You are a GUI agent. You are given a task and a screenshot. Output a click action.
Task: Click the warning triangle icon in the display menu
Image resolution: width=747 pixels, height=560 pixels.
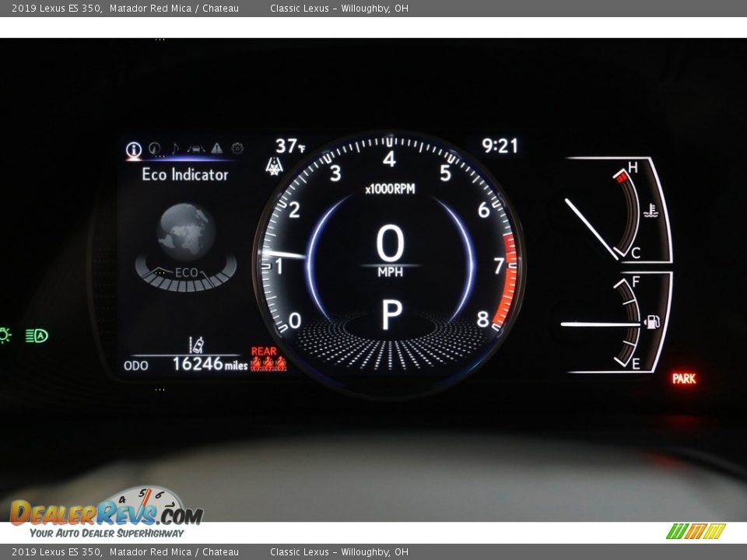pos(216,149)
